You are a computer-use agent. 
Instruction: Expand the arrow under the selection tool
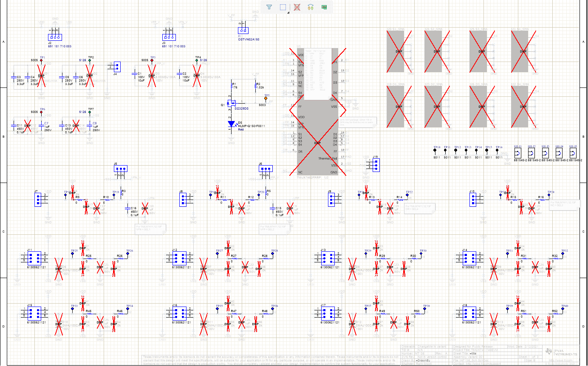288,12
